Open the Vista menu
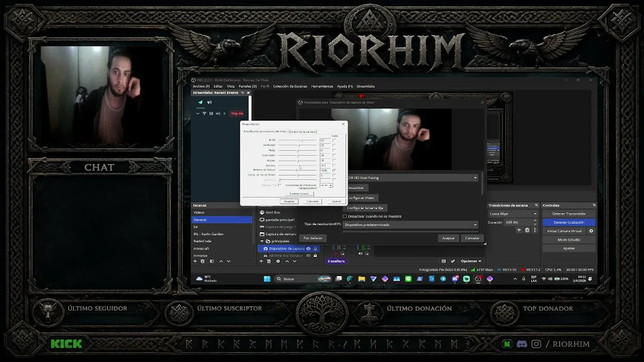The height and width of the screenshot is (362, 644). click(x=230, y=86)
